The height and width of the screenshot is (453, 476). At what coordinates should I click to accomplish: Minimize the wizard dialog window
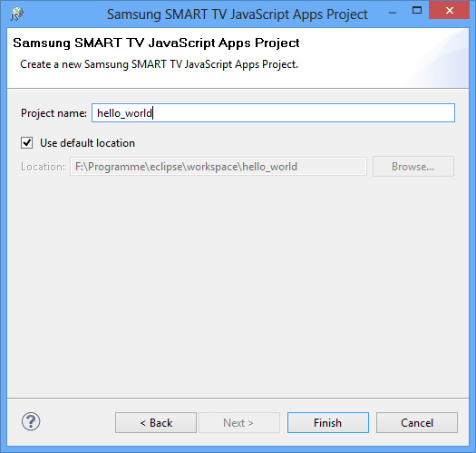coord(393,13)
